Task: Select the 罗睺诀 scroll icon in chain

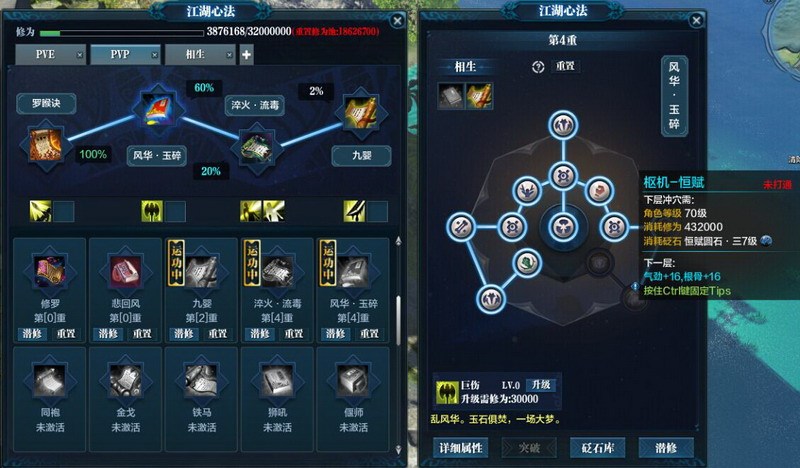Action: [x=46, y=145]
